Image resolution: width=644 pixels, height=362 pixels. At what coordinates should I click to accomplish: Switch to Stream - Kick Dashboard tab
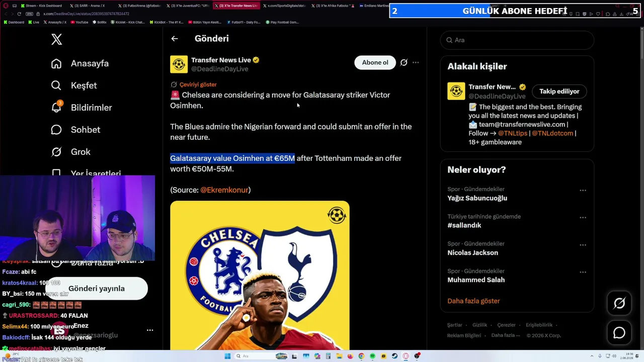[x=41, y=6]
